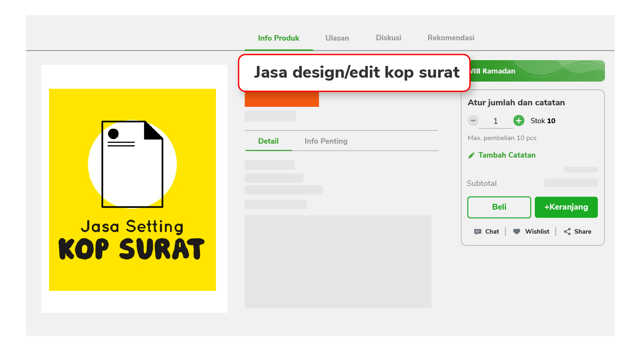Image resolution: width=644 pixels, height=351 pixels.
Task: Click the Share text label
Action: point(583,231)
